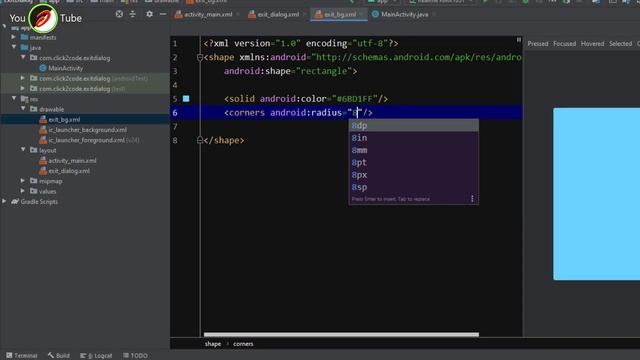640x360 pixels.
Task: Click the editor horizontal scrollbar
Action: (341, 334)
